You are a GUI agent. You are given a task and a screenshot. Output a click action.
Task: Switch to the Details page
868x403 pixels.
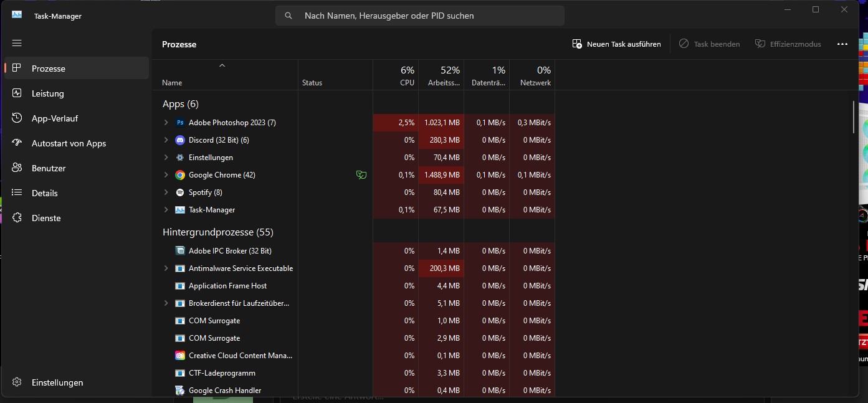pos(77,193)
